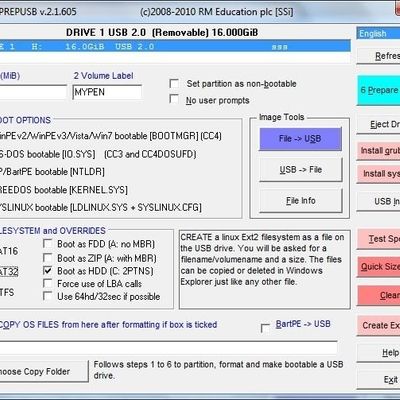Click the Create Ext2 button
The image size is (400, 400).
(x=379, y=325)
